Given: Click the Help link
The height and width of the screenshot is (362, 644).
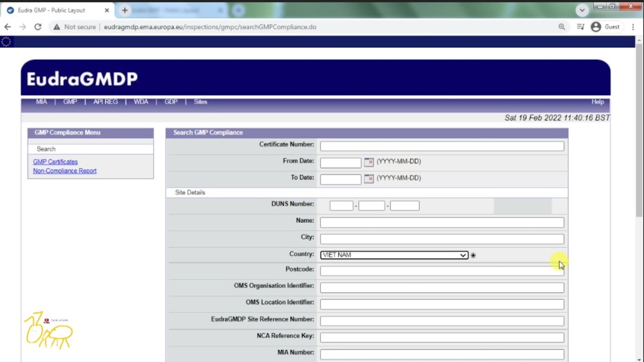Looking at the screenshot, I should [x=598, y=102].
